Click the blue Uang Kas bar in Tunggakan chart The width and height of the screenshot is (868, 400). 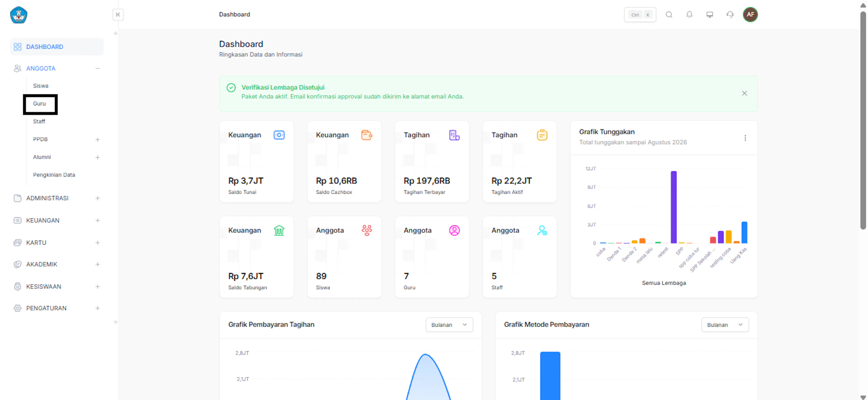(744, 232)
